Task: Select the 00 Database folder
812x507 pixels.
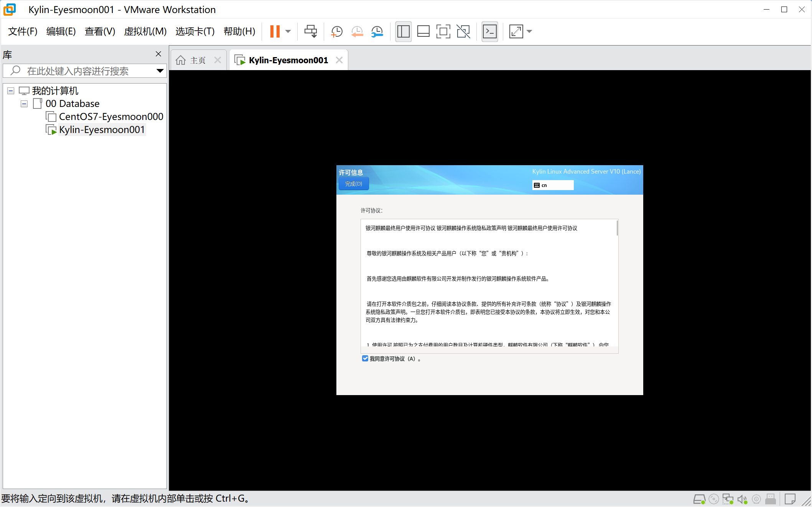Action: (72, 104)
